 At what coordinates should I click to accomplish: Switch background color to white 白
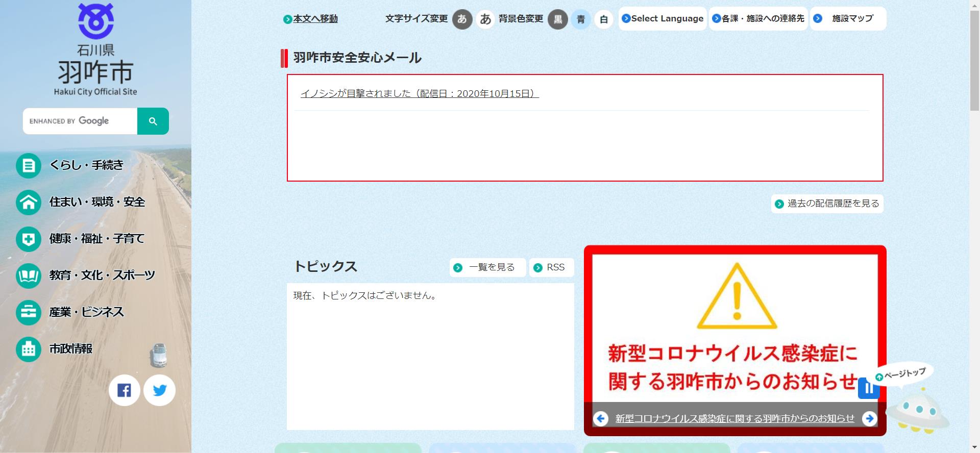(604, 19)
